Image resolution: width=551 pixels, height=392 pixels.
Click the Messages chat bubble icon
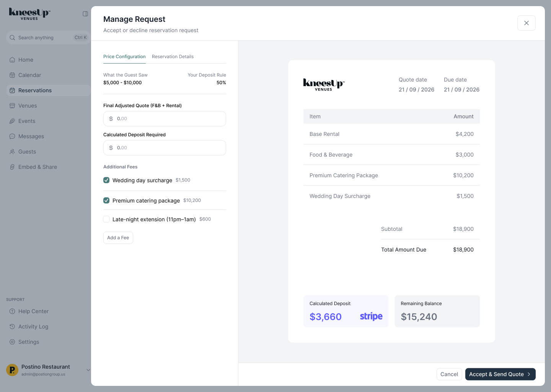click(12, 136)
